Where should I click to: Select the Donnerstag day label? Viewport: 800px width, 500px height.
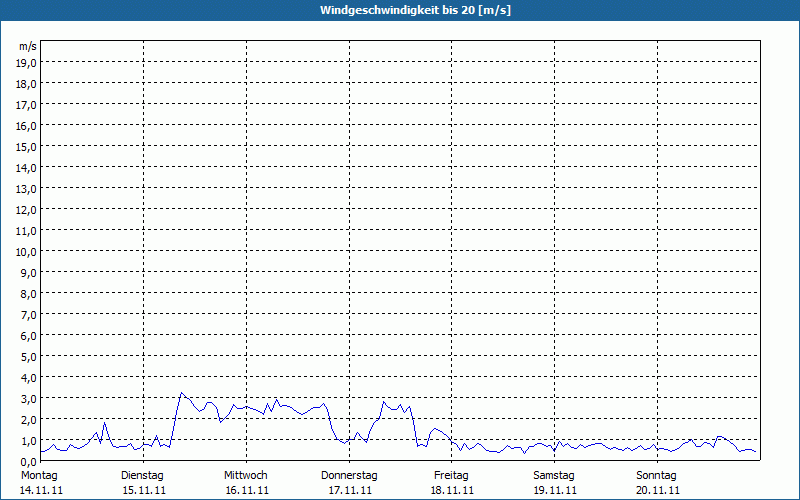click(x=349, y=476)
